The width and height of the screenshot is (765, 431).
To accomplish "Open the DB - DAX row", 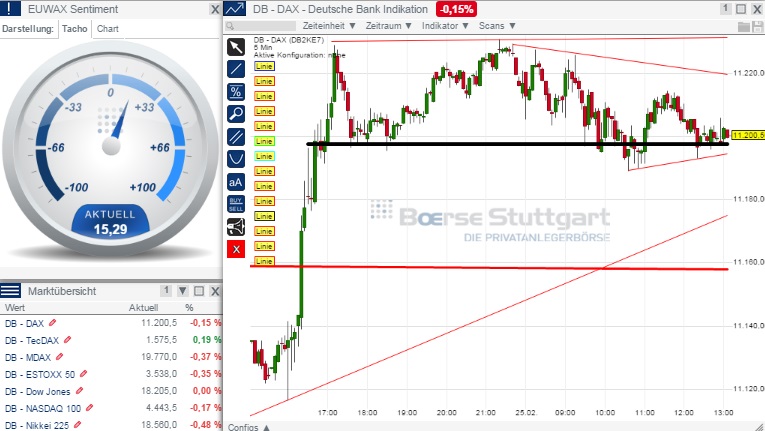I will pyautogui.click(x=111, y=323).
